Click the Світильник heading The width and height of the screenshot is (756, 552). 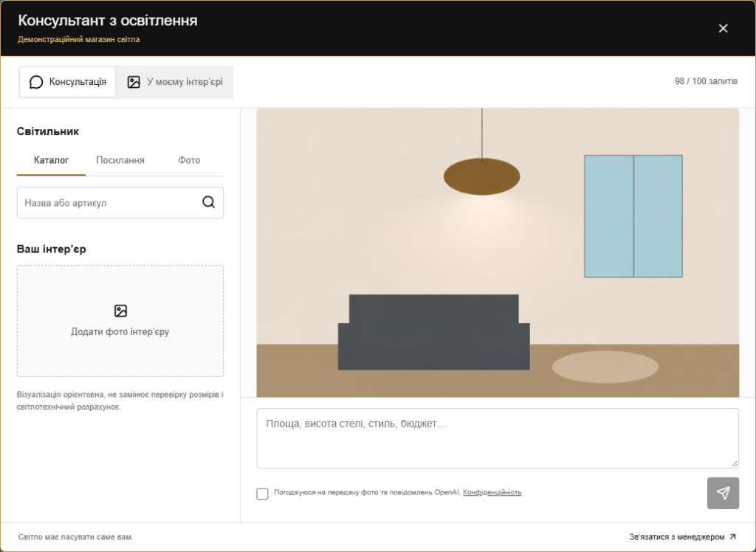click(x=48, y=131)
